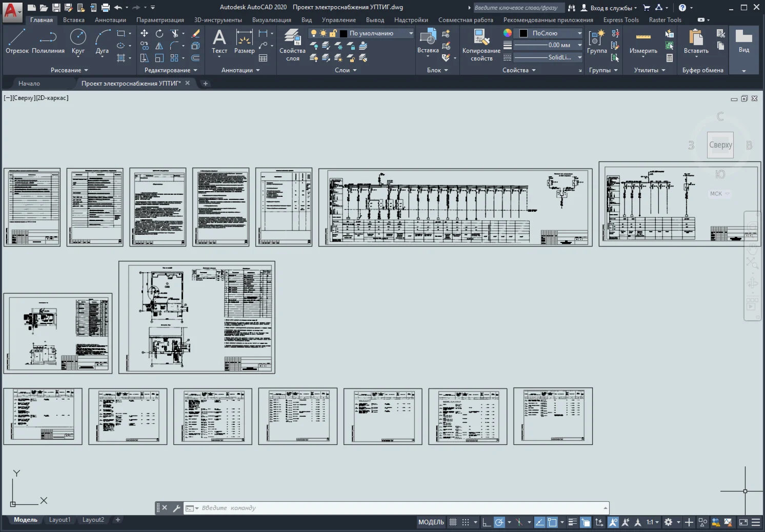Click Вход в службы sign-in button
The image size is (765, 532).
tap(609, 8)
